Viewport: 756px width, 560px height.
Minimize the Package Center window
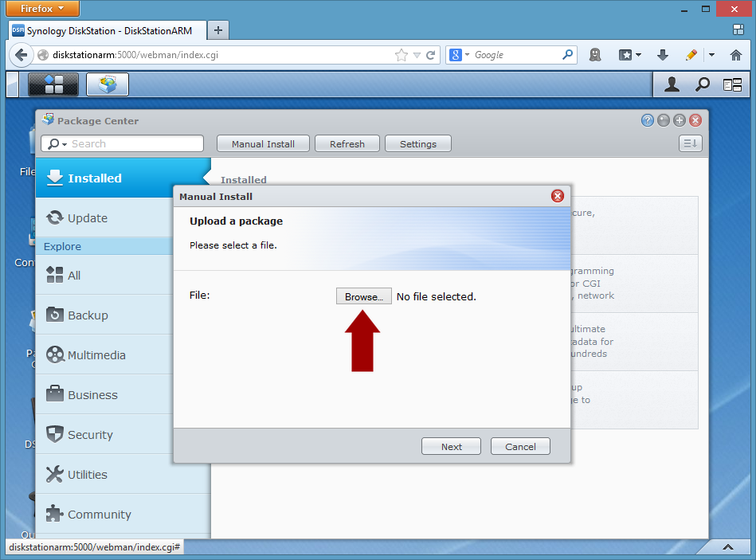[664, 120]
